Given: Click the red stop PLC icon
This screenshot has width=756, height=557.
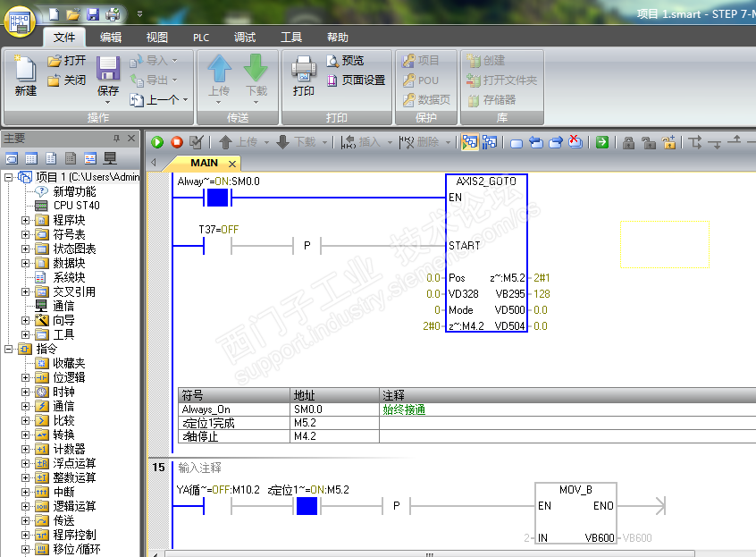Looking at the screenshot, I should (x=177, y=142).
